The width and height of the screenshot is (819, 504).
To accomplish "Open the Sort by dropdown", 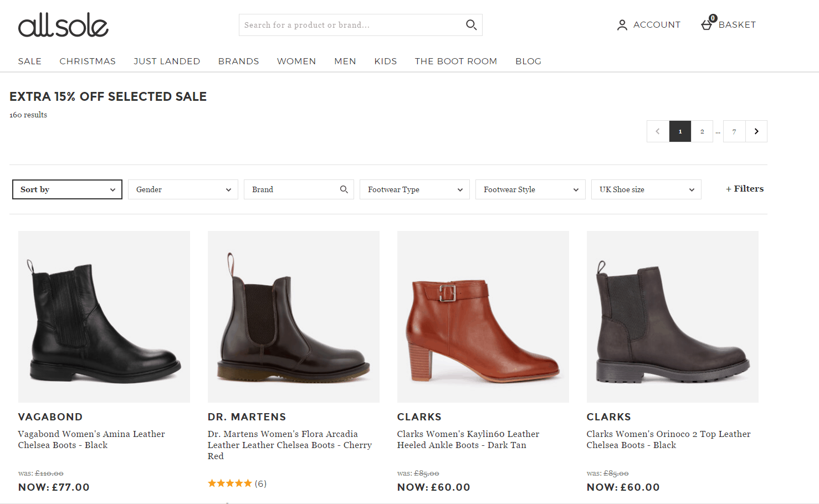I will click(x=67, y=189).
